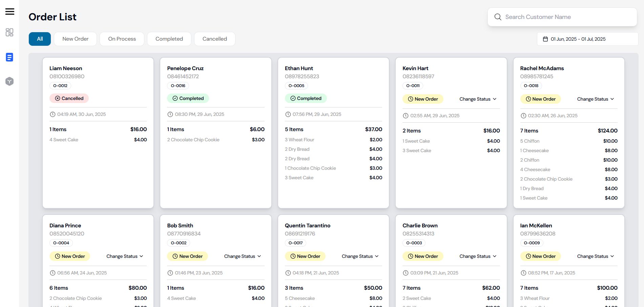Open Change Status for Rachel McAdams
Screen dimensions: 644x307
596,99
